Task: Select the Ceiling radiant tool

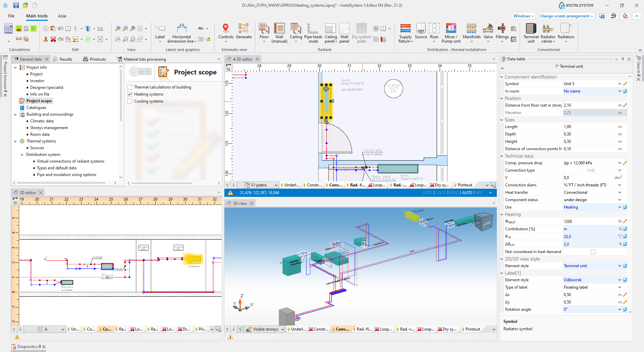Action: 296,33
